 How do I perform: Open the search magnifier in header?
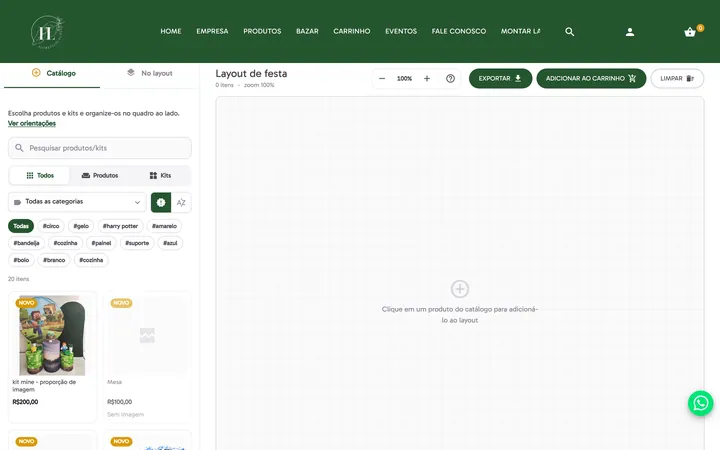569,32
